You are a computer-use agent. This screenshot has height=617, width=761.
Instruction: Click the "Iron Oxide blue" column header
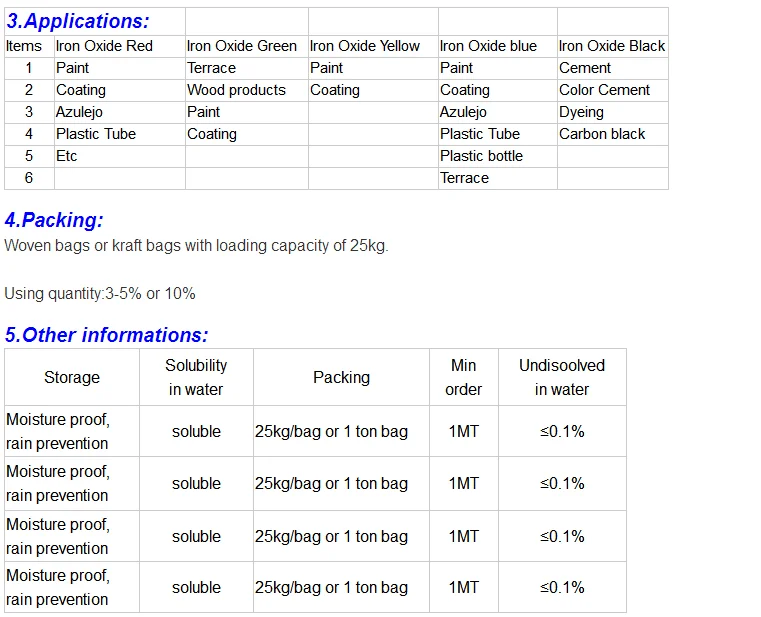[488, 46]
